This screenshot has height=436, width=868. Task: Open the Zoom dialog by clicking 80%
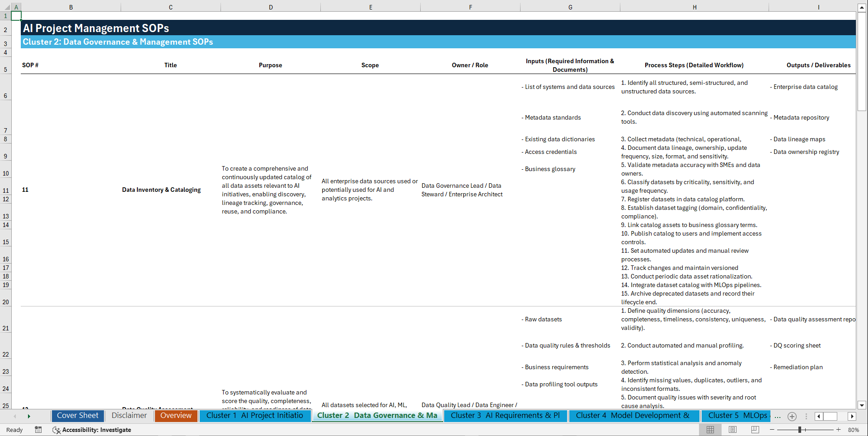pyautogui.click(x=853, y=430)
